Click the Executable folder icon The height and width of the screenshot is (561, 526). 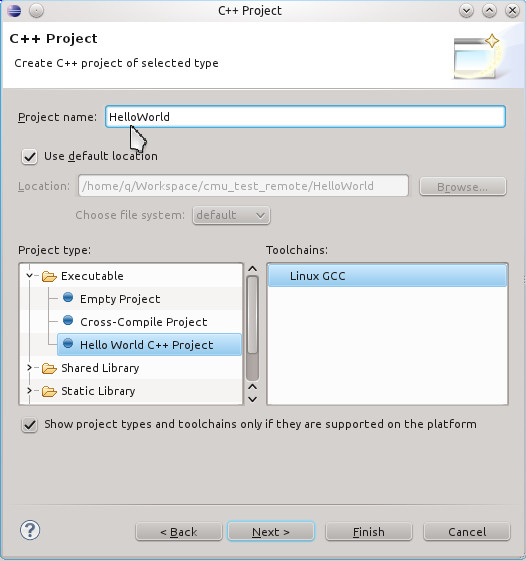pyautogui.click(x=49, y=276)
